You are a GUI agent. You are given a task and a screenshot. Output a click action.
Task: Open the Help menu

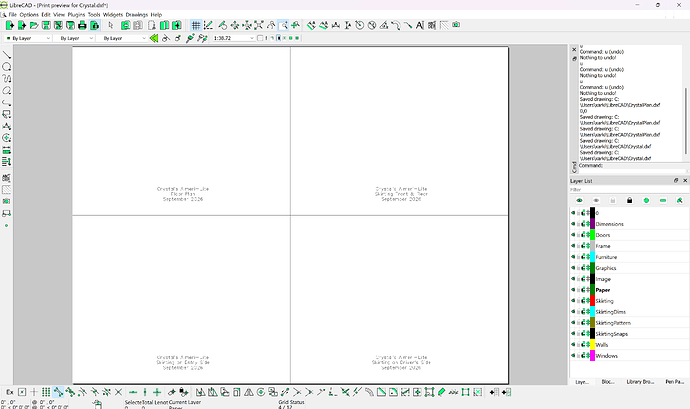(156, 15)
